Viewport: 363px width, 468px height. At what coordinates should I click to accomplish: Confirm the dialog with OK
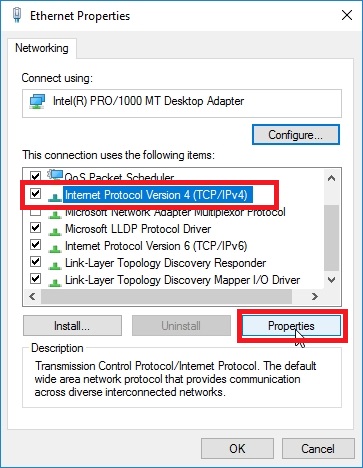pyautogui.click(x=237, y=448)
